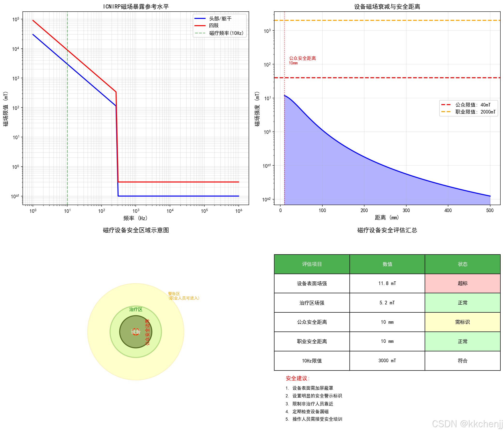Viewport: 504px width, 432px height.
Task: Click the 评估项目 table header
Action: pos(311,264)
